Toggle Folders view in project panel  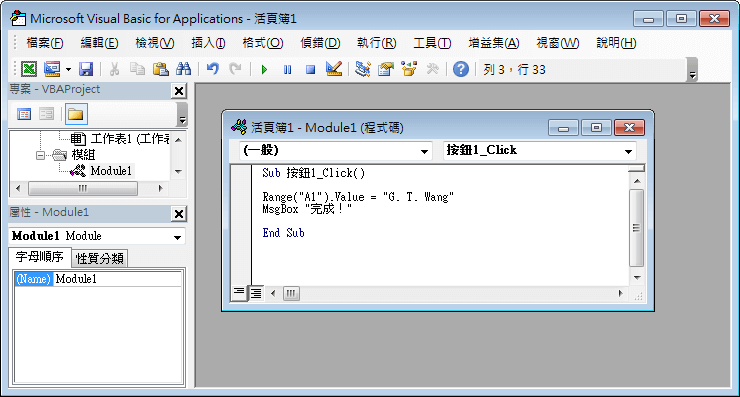pos(76,114)
